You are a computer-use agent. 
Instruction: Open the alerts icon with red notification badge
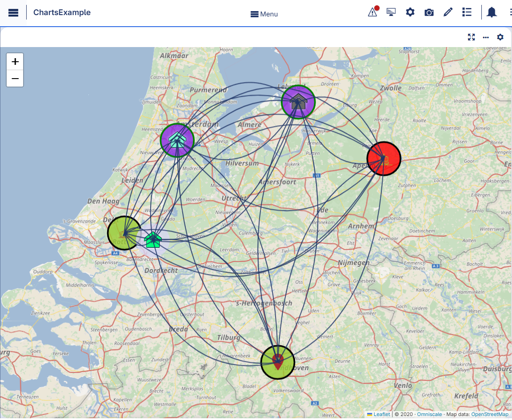coord(372,12)
